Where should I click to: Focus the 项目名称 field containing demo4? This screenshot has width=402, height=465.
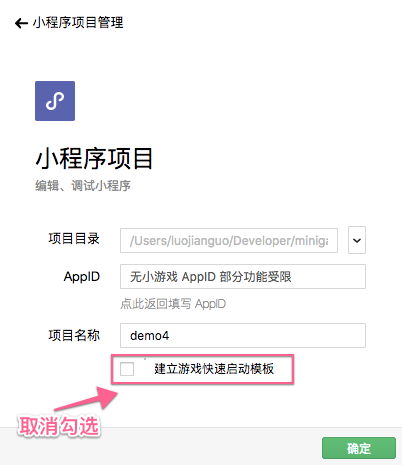tap(243, 335)
